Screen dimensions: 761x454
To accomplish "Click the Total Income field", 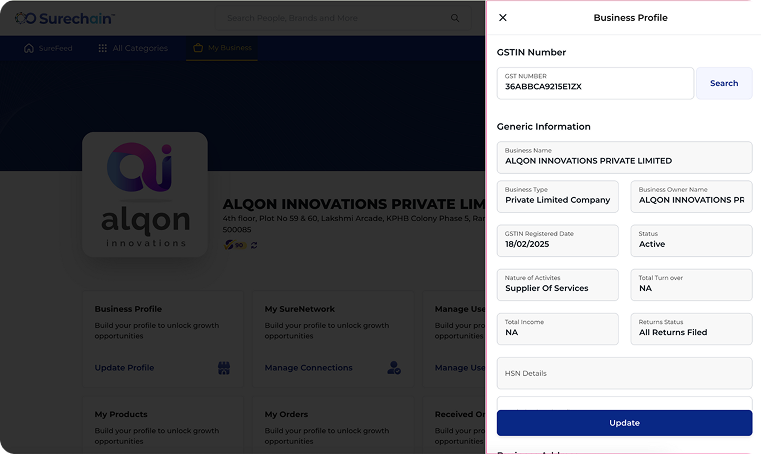I will tap(558, 329).
